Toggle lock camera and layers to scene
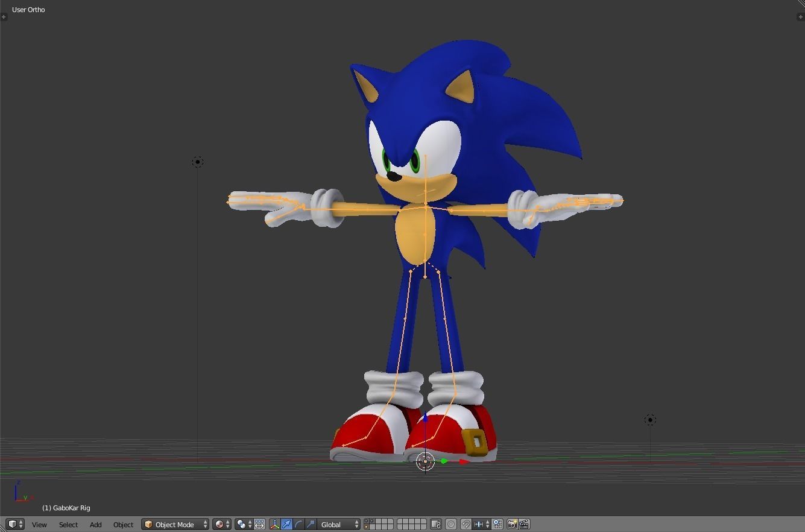 pyautogui.click(x=437, y=524)
